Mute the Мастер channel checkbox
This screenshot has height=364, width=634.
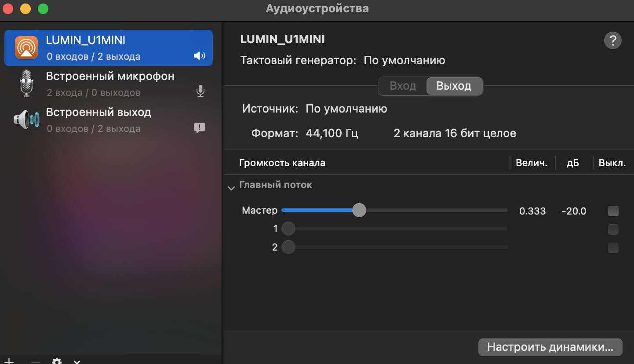coord(613,211)
